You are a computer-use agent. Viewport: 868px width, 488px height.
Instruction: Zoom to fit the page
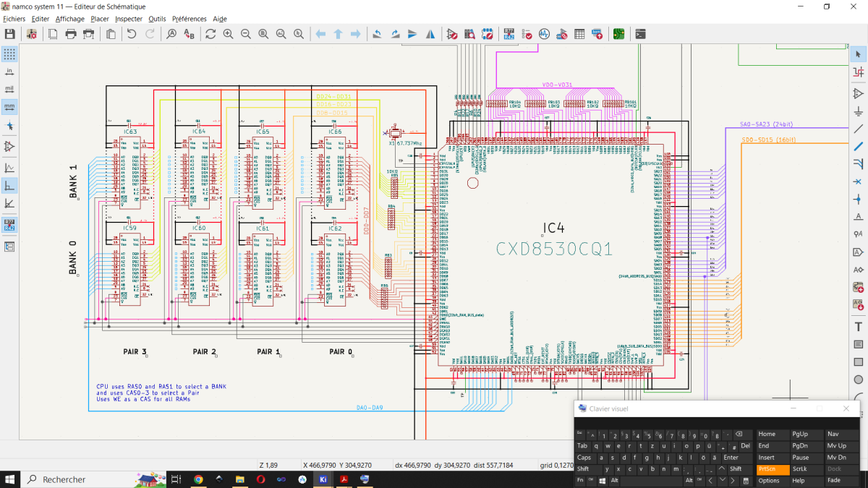pos(263,34)
